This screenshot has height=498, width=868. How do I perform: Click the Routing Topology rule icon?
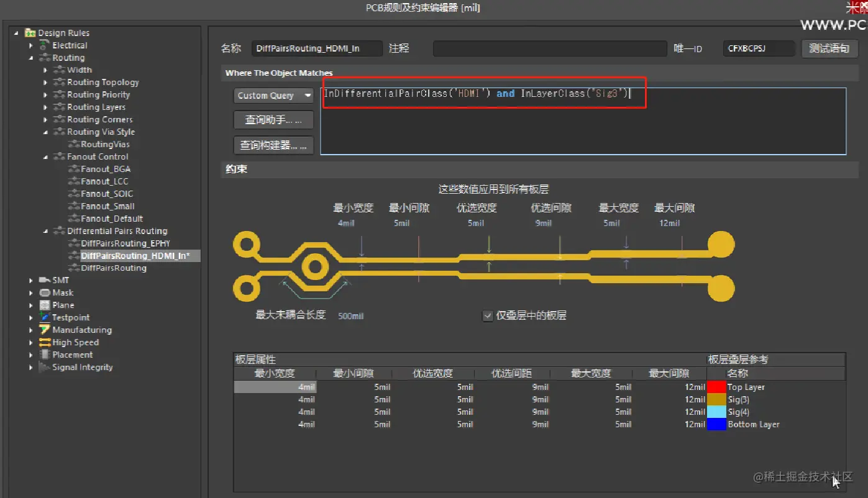click(x=59, y=83)
